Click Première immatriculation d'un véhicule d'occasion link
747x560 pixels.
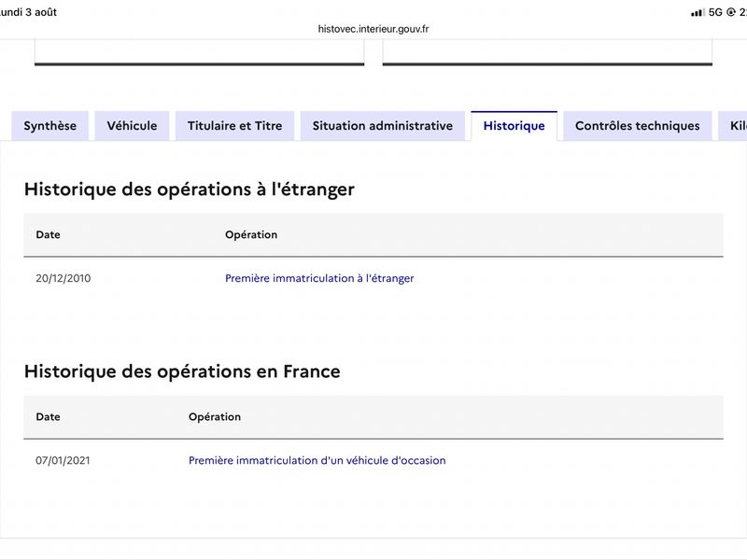[317, 460]
